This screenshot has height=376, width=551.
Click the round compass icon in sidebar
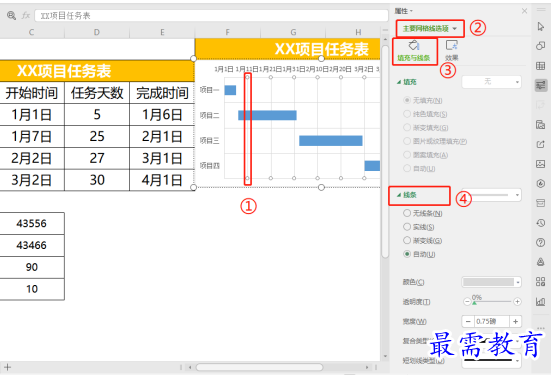pos(541,183)
